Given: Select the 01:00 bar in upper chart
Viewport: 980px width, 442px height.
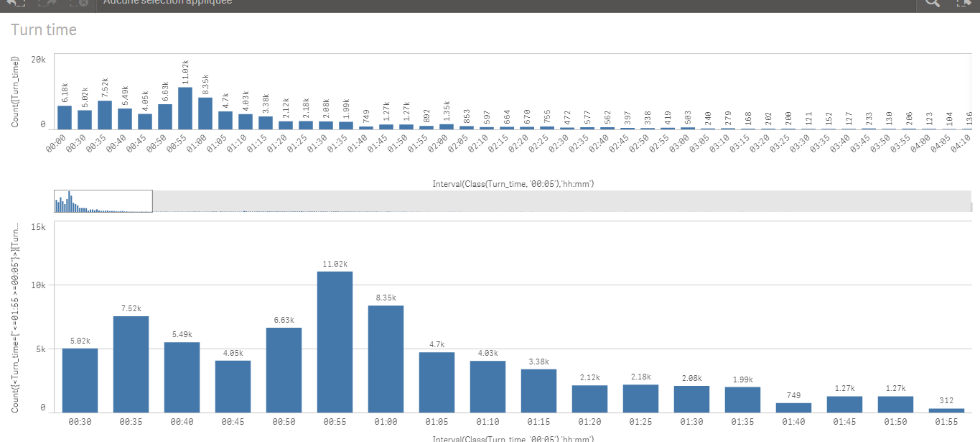Looking at the screenshot, I should (205, 113).
